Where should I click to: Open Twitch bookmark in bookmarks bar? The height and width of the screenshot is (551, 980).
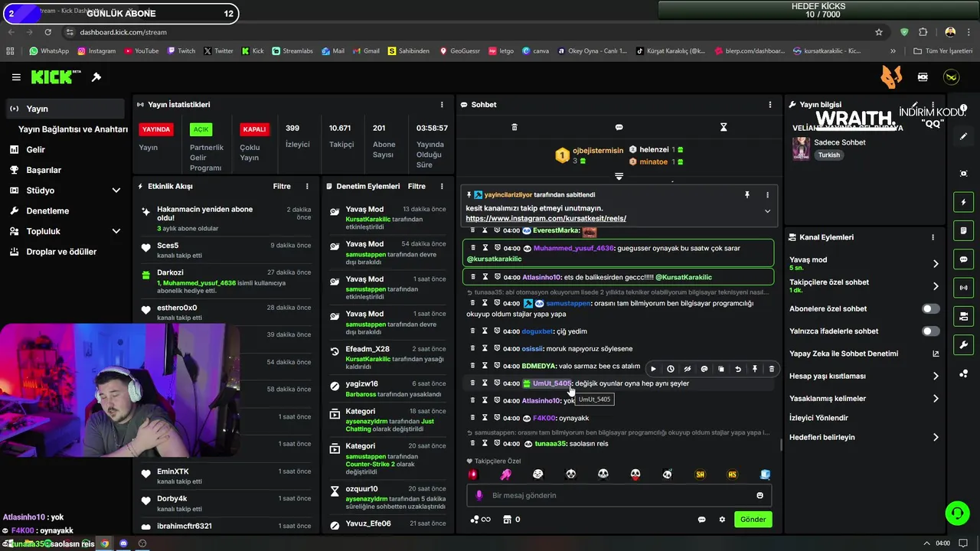click(x=181, y=51)
